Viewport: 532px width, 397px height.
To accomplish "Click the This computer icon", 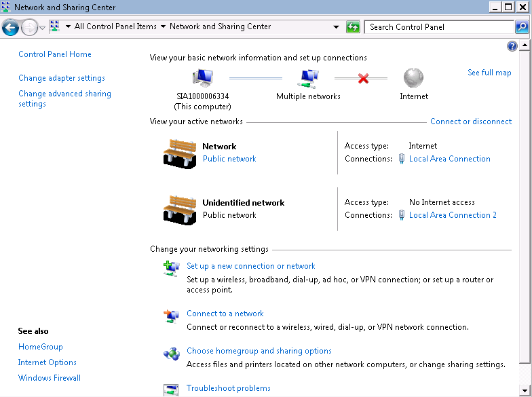I will pos(202,77).
